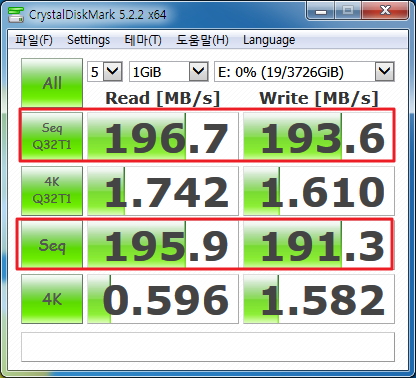Image resolution: width=416 pixels, height=378 pixels.
Task: Expand the 1GiB test size dropdown
Action: 169,71
